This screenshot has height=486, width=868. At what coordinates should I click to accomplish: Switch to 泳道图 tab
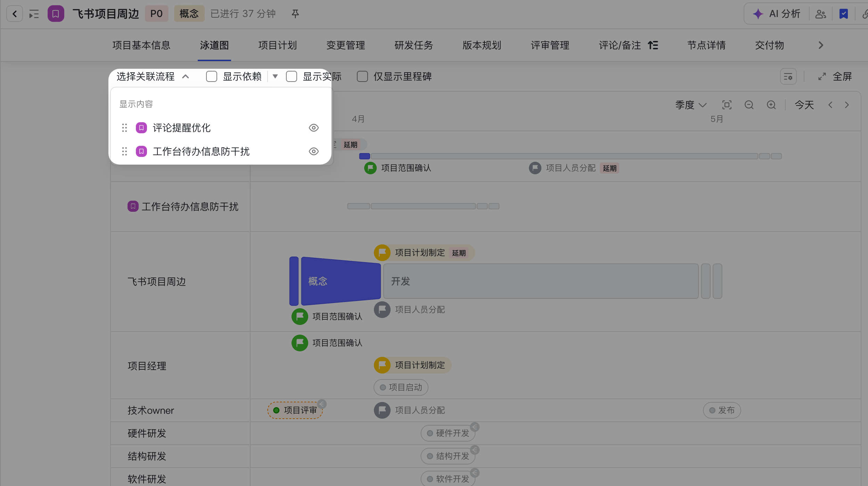tap(214, 45)
